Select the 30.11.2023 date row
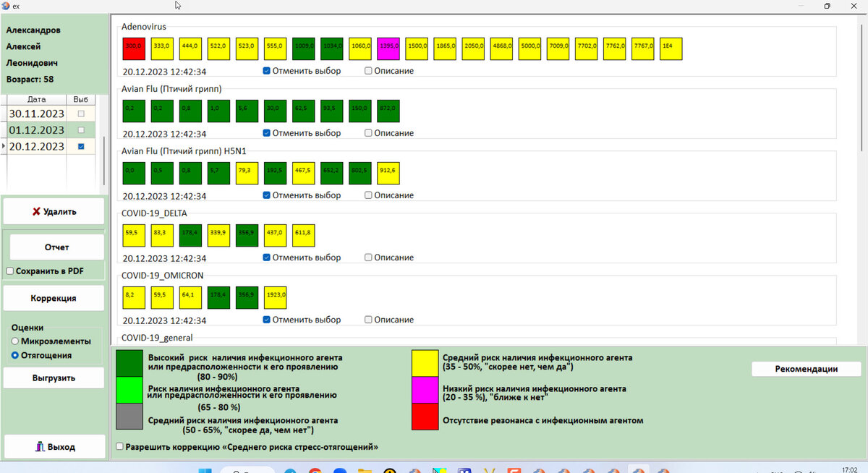 point(49,114)
